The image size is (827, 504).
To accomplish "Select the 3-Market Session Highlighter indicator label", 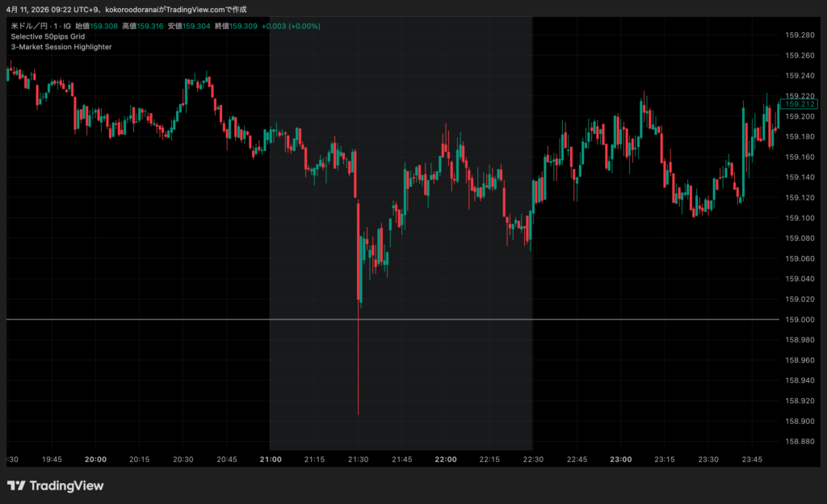I will pos(61,47).
